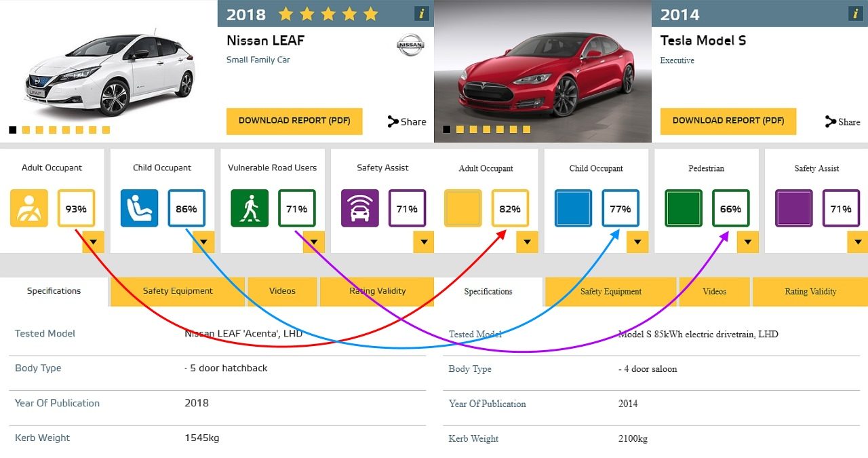Click the white Nissan LEAF car photo

(x=108, y=73)
